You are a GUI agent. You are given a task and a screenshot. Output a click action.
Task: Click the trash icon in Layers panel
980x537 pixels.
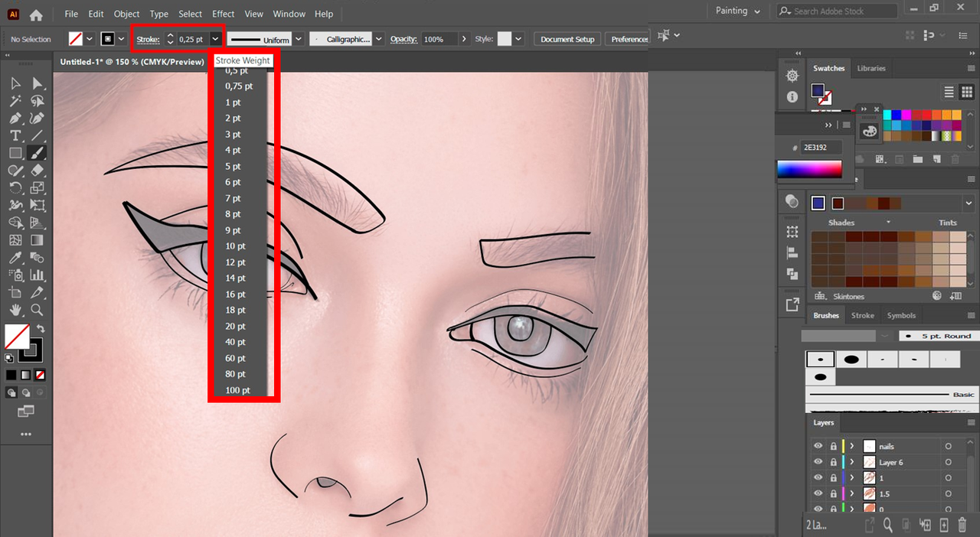(962, 525)
